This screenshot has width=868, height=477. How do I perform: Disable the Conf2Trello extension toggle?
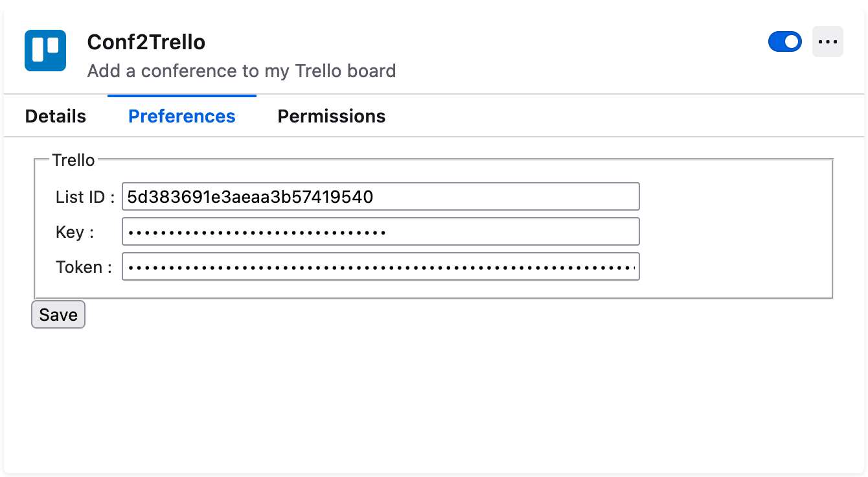[784, 42]
